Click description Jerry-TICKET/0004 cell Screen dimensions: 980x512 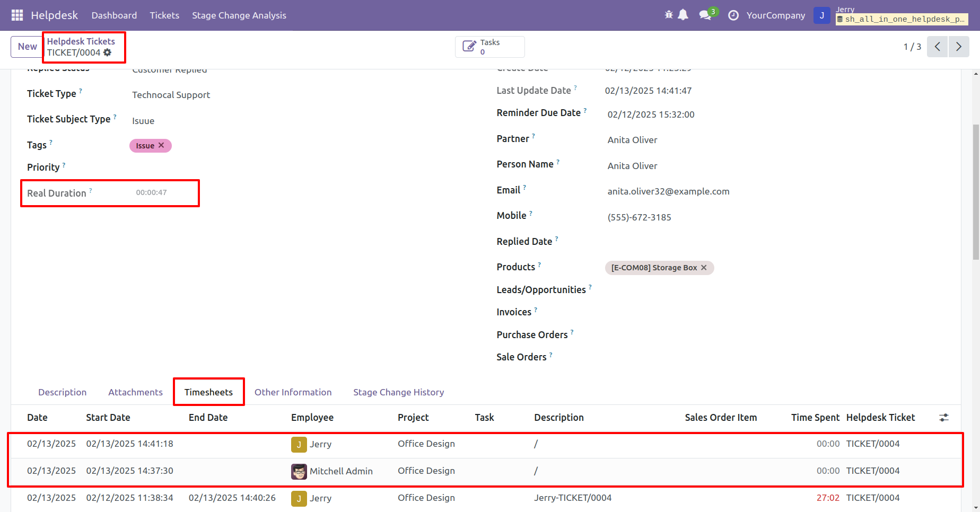pos(573,498)
